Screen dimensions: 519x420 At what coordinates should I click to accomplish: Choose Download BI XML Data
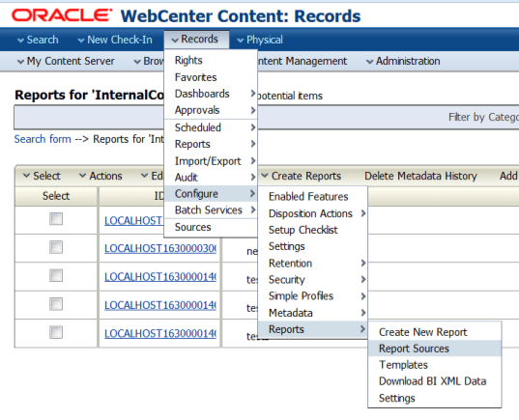(435, 381)
